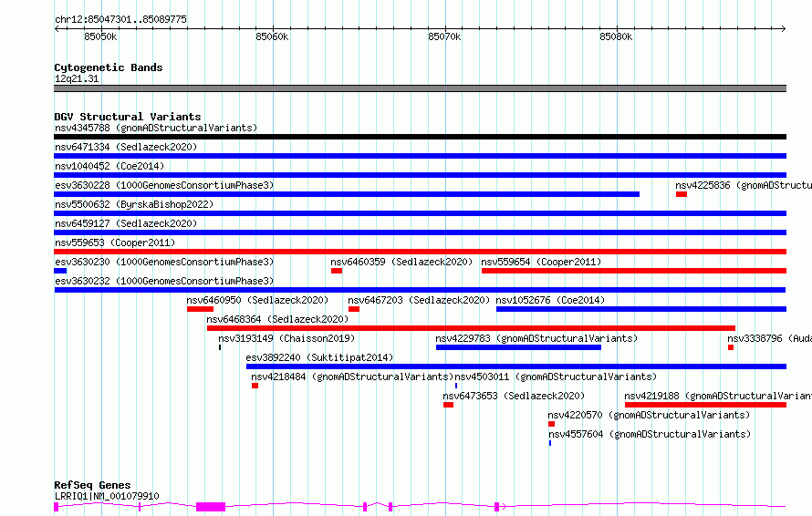Viewport: 812px width, 516px height.
Task: Click the nsv1052676 (Coe2014) label
Action: pyautogui.click(x=550, y=300)
